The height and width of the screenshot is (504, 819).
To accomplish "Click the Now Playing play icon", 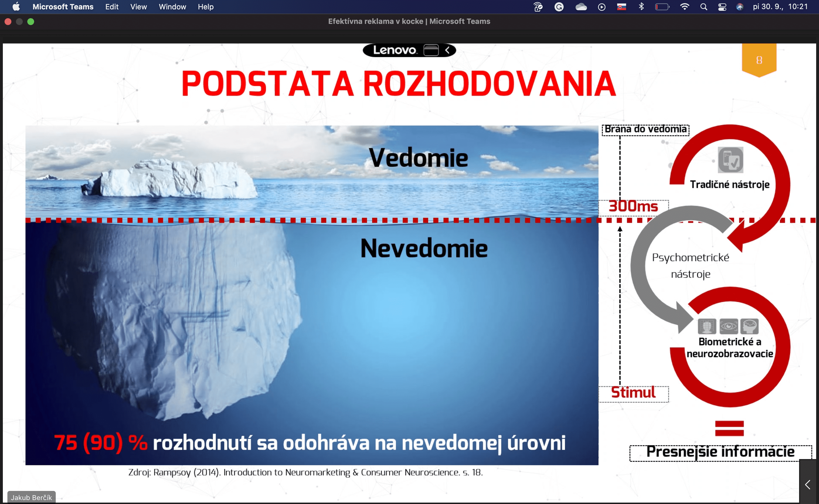I will coord(601,7).
